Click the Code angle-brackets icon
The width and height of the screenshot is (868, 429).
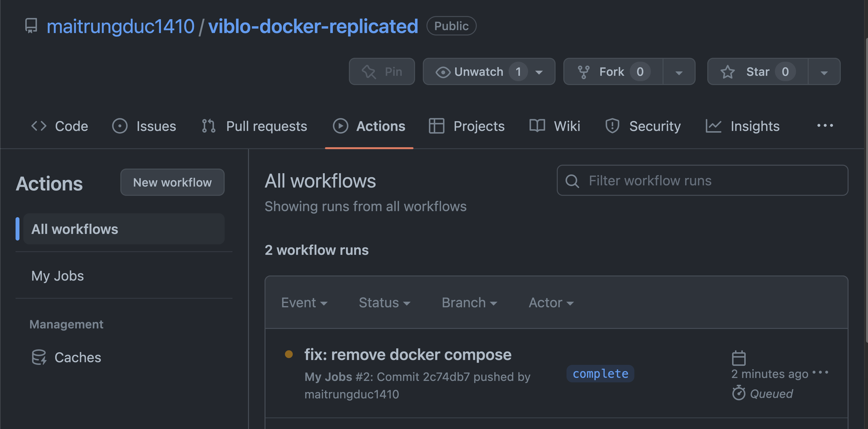pos(39,126)
